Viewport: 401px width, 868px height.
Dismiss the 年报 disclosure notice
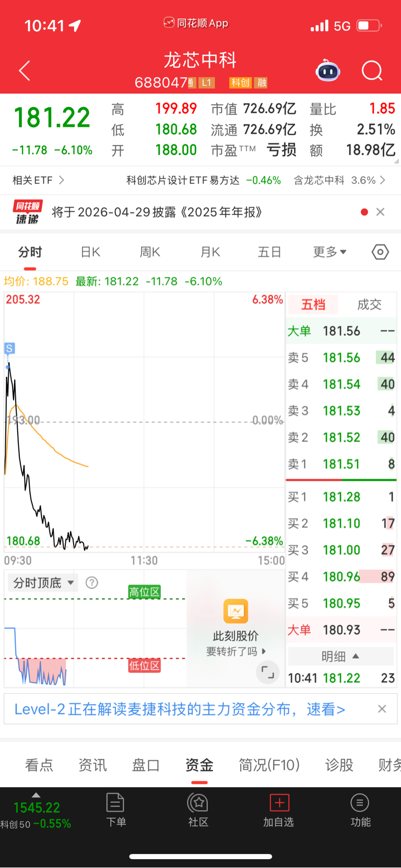click(x=381, y=212)
